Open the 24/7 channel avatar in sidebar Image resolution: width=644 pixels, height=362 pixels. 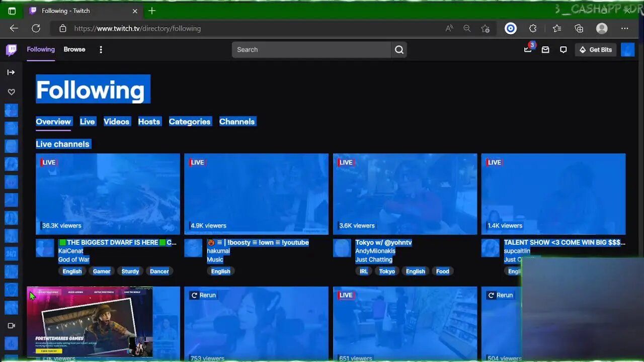point(11,254)
